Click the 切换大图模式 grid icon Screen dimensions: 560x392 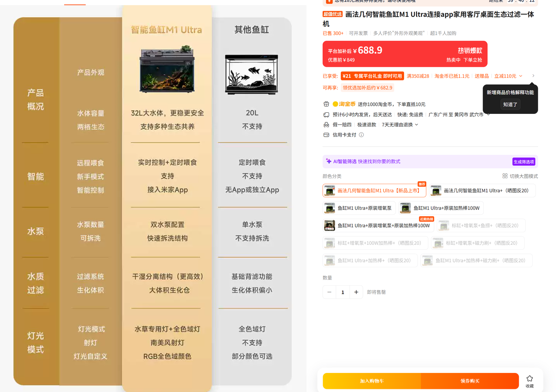pos(505,176)
